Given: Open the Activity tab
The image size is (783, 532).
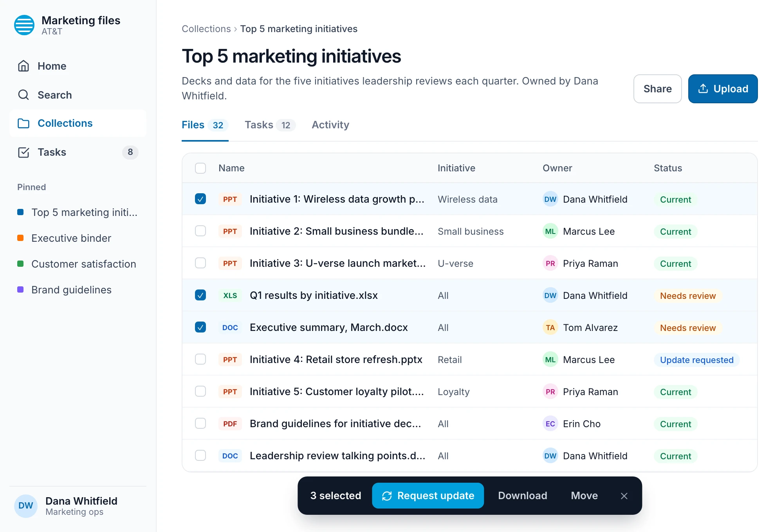Looking at the screenshot, I should click(330, 125).
